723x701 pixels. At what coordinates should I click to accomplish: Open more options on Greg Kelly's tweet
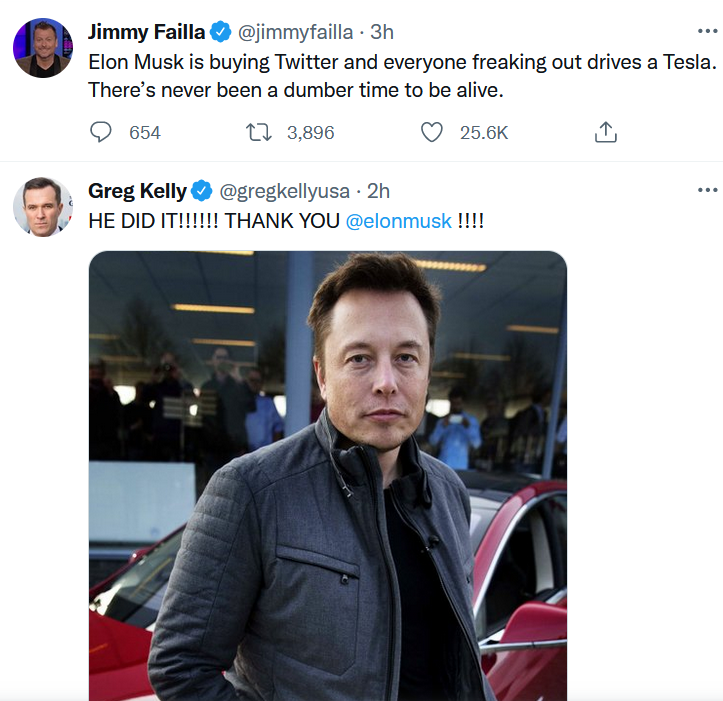tap(707, 190)
